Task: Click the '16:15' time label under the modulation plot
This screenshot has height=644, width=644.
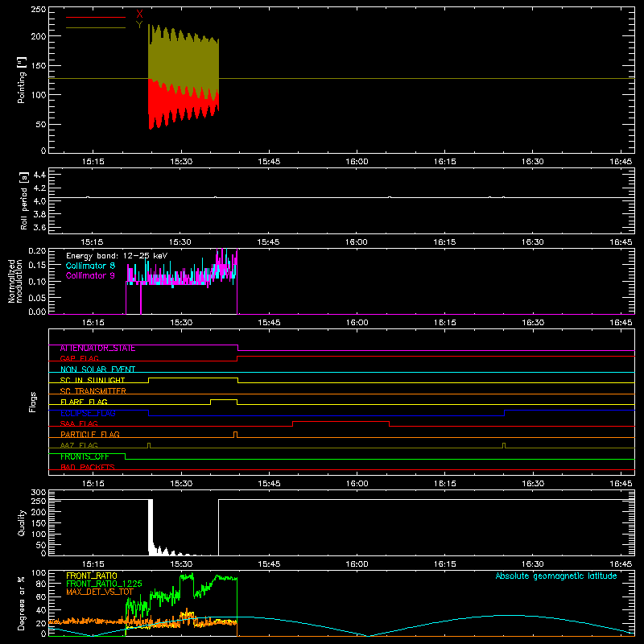Action: pos(445,323)
